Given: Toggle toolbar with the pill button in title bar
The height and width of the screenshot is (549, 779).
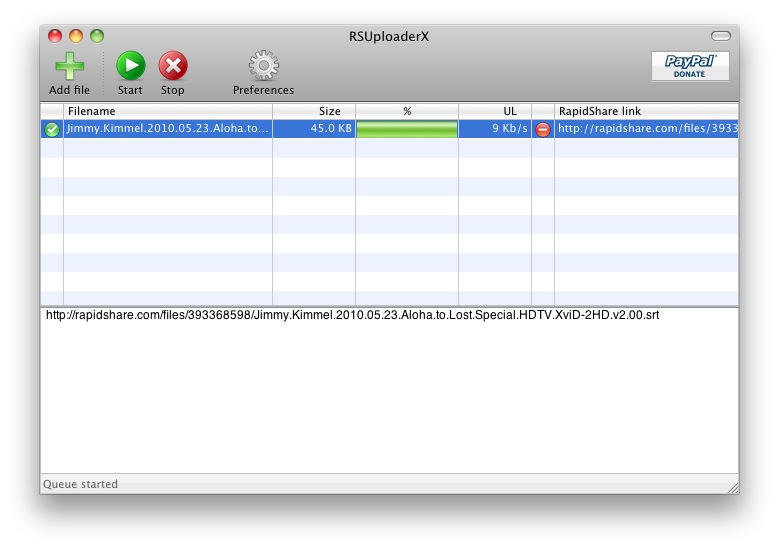Looking at the screenshot, I should (x=720, y=36).
